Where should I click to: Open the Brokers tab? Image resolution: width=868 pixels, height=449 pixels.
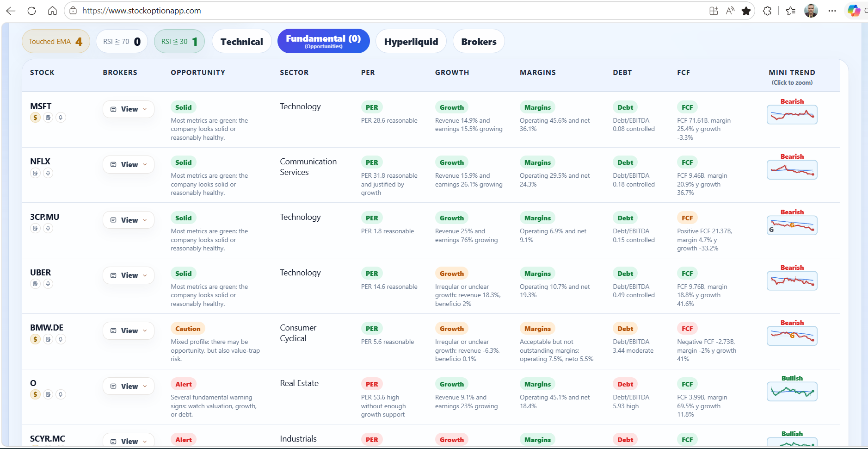pyautogui.click(x=479, y=41)
